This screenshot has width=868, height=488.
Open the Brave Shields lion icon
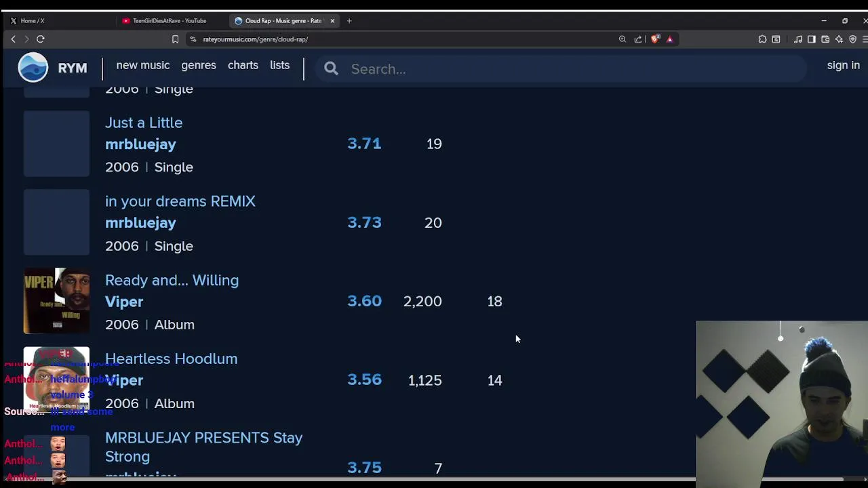654,39
